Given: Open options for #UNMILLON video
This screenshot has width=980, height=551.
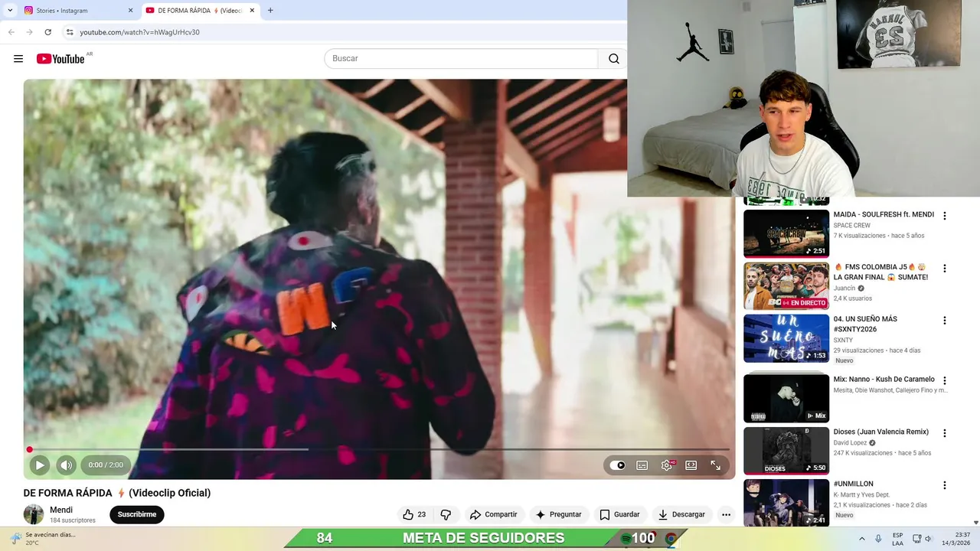Looking at the screenshot, I should tap(944, 485).
